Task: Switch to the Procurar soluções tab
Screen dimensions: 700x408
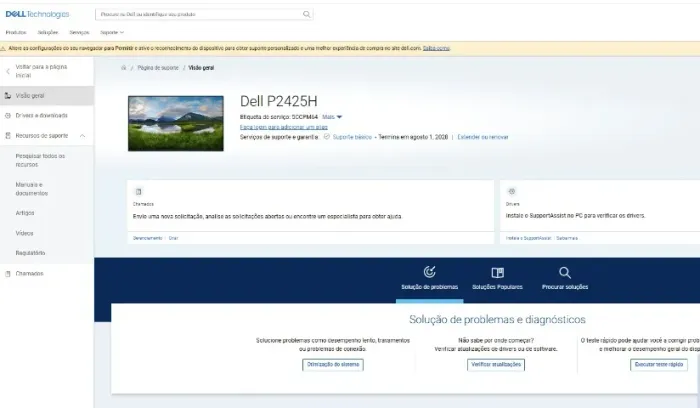Action: click(x=565, y=280)
